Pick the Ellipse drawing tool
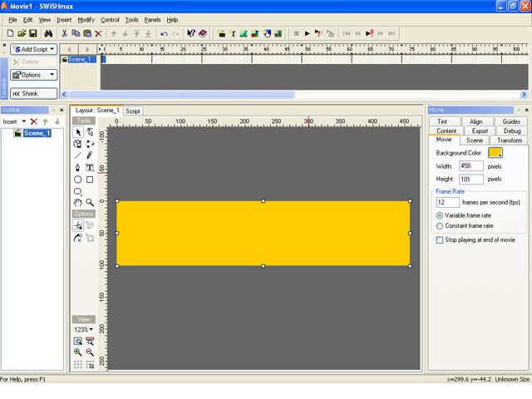 pos(78,180)
